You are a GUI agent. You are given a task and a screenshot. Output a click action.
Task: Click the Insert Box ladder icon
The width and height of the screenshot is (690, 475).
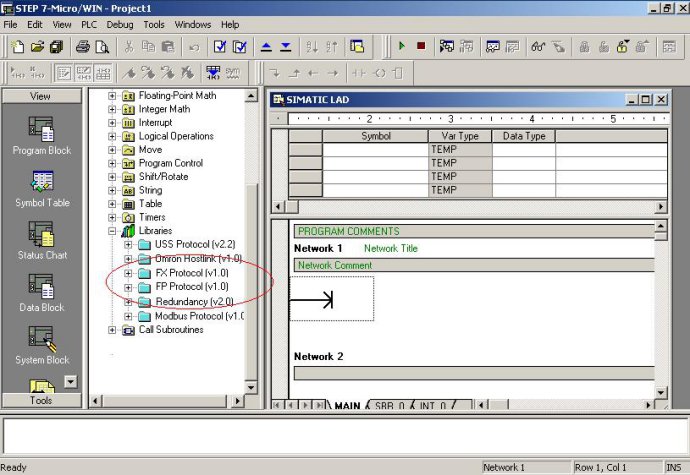[x=398, y=73]
